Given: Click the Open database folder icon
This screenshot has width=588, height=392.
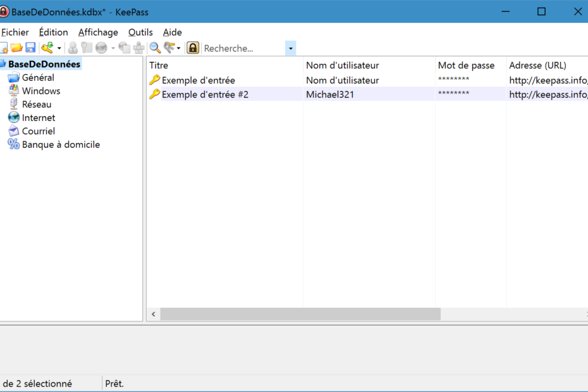Looking at the screenshot, I should tap(16, 48).
